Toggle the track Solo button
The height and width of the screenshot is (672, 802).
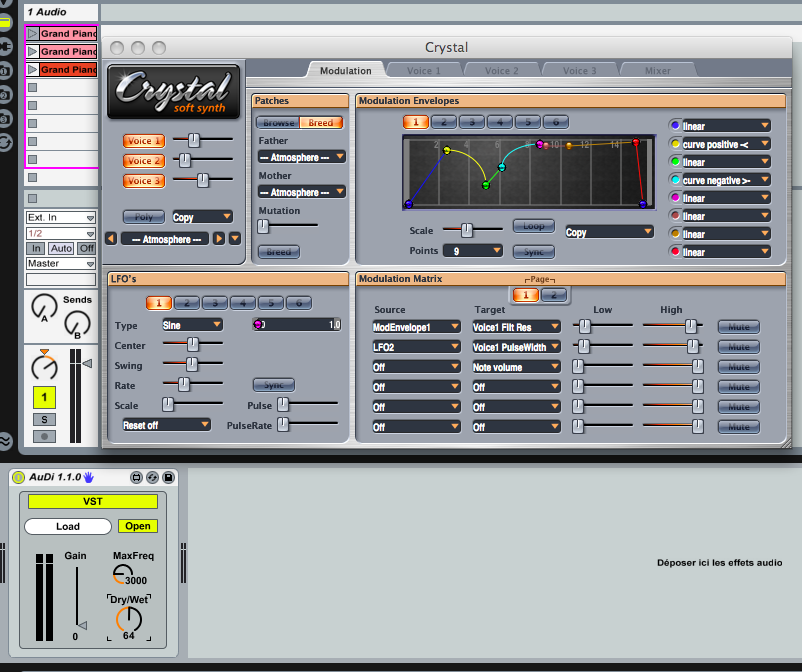click(x=45, y=418)
